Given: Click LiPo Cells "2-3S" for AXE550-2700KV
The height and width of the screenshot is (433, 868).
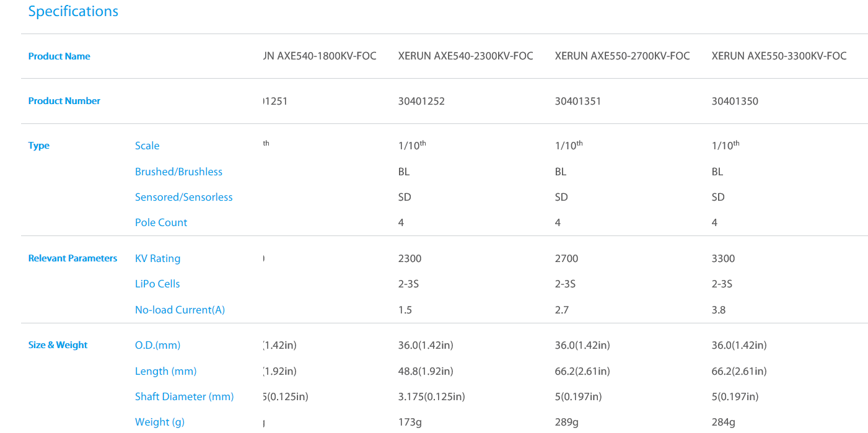Looking at the screenshot, I should coord(565,284).
